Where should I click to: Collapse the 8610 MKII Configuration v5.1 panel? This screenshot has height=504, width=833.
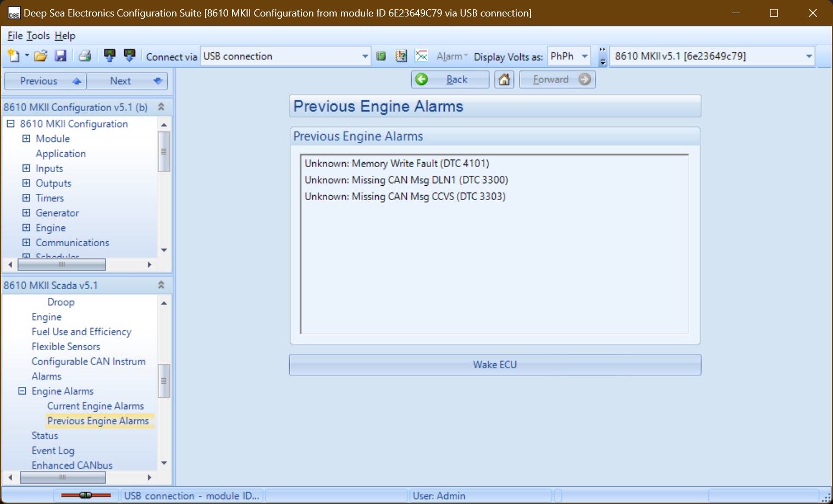[161, 107]
